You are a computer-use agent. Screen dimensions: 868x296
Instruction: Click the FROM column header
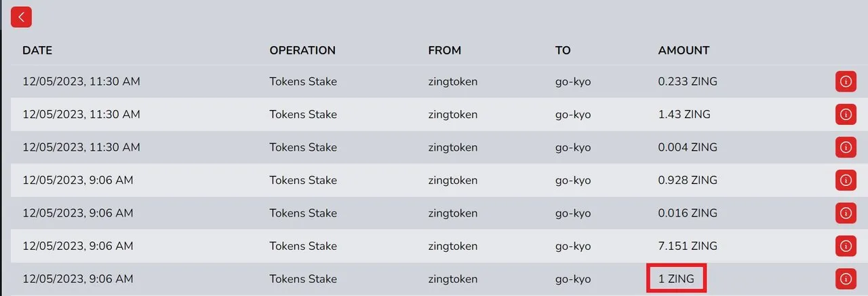[445, 50]
